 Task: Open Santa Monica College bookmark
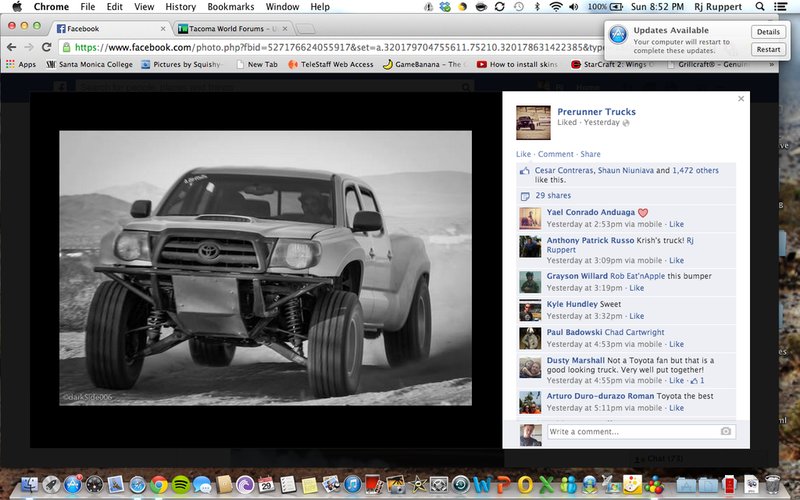(x=89, y=64)
